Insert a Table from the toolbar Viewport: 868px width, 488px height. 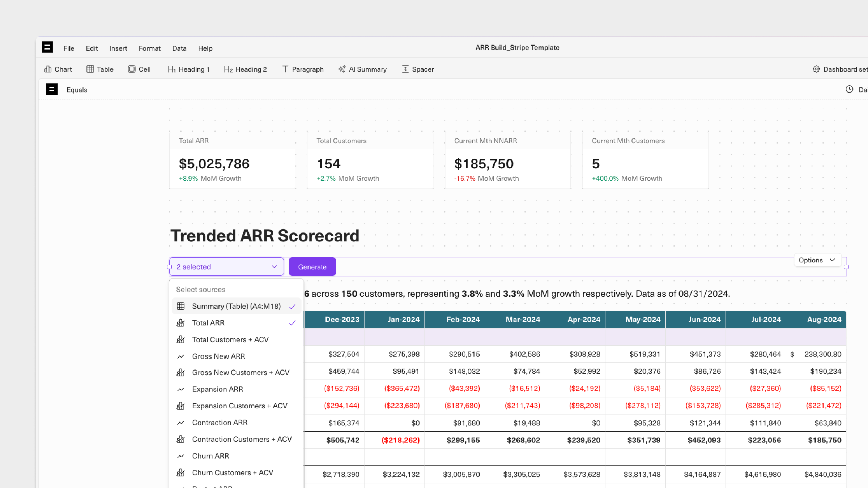(x=100, y=69)
